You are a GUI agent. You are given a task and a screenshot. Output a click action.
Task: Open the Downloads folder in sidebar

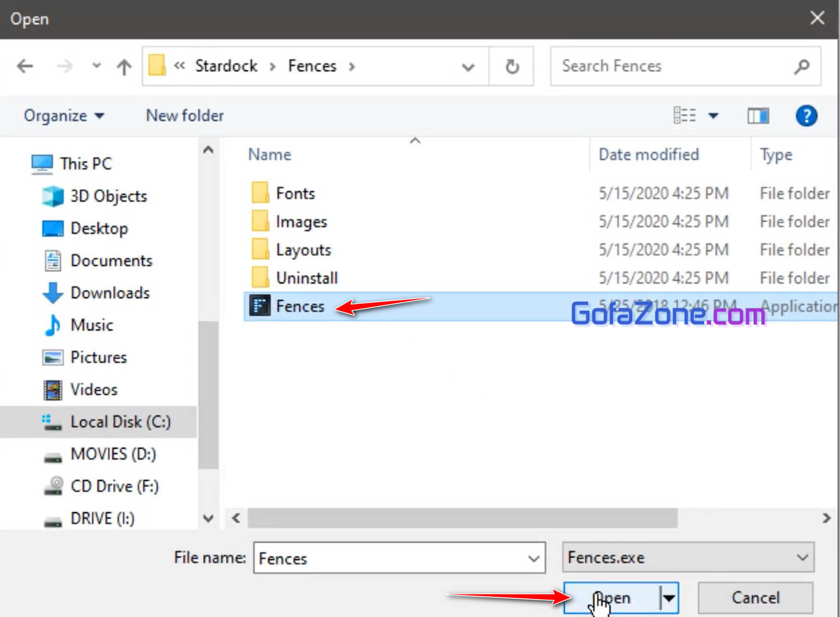pyautogui.click(x=110, y=293)
